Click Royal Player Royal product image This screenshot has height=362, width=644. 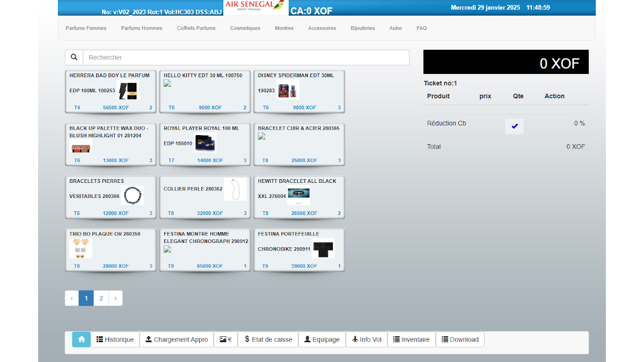pos(205,143)
